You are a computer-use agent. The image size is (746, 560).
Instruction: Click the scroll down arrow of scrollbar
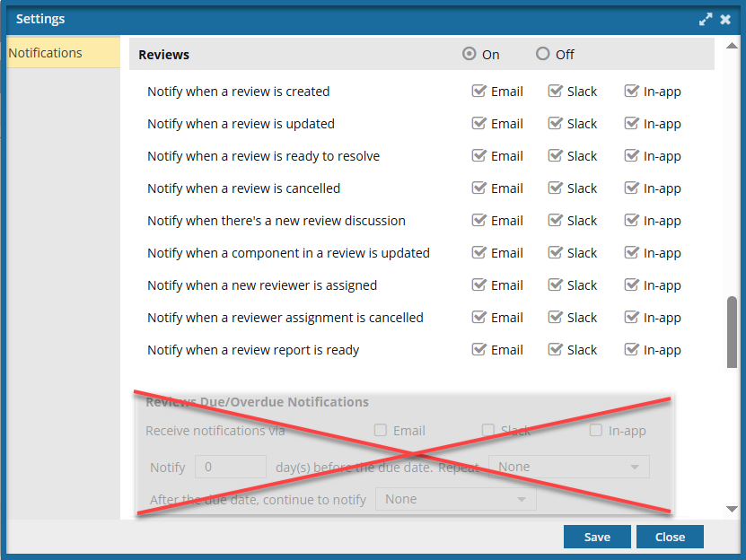pos(733,509)
